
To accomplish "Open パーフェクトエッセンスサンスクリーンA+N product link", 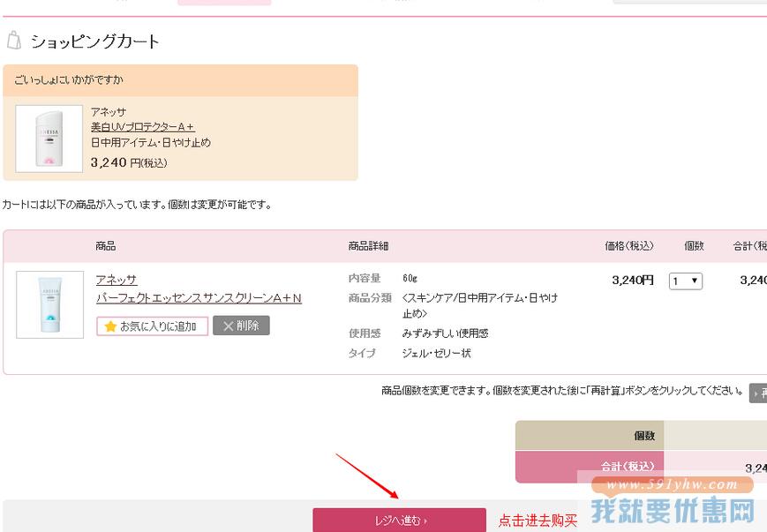I will coord(199,298).
